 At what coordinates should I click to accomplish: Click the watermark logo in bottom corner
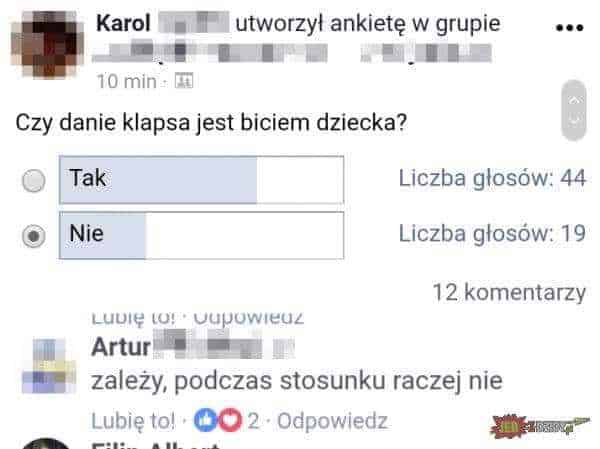(x=540, y=426)
